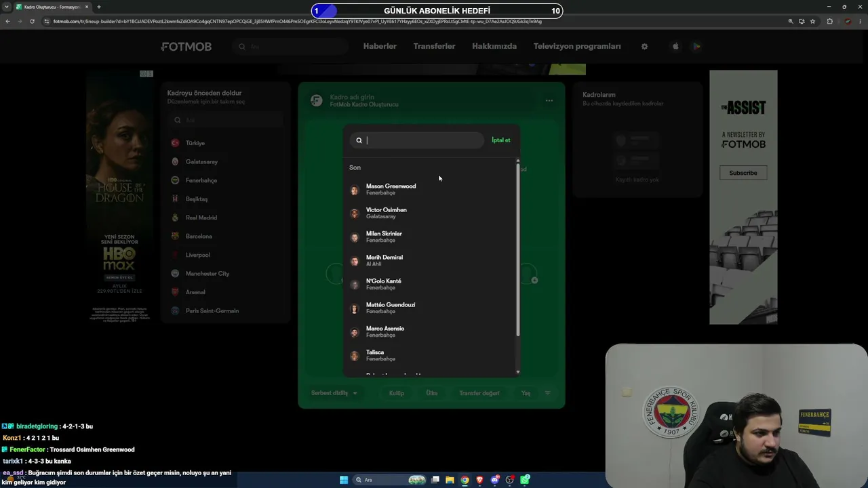Pick Victor Osimhen from the list
Screen dimensions: 868x488
point(431,213)
